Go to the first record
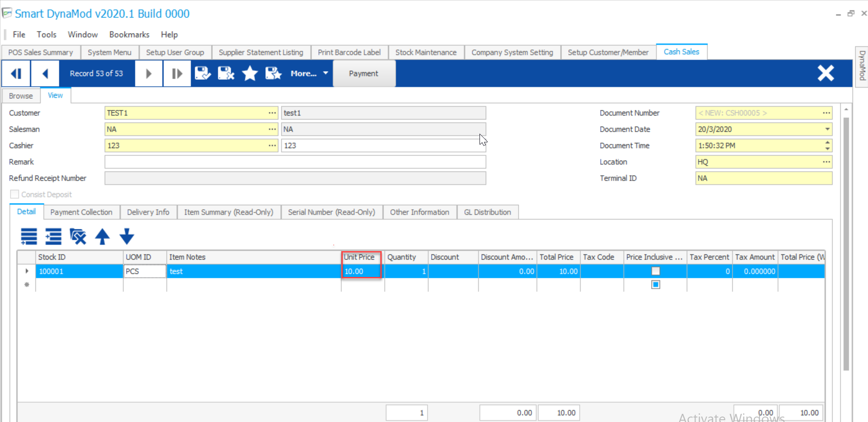This screenshot has height=422, width=868. coord(16,73)
